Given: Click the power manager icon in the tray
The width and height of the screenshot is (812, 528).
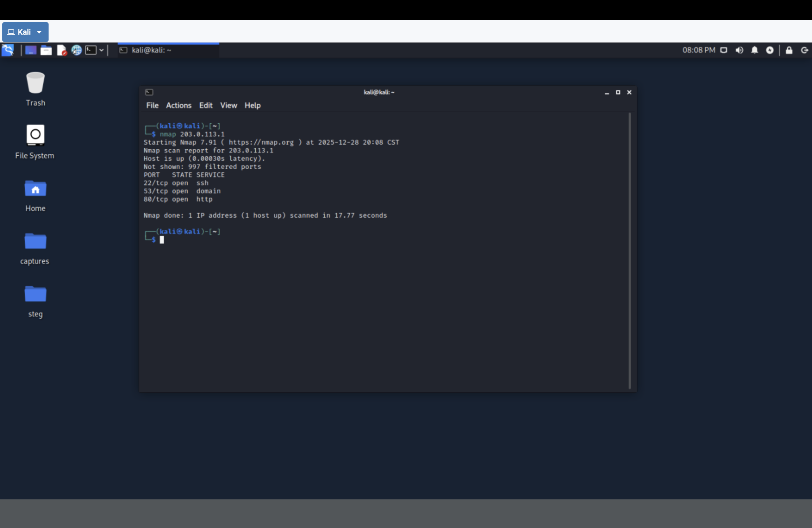Looking at the screenshot, I should coord(770,50).
